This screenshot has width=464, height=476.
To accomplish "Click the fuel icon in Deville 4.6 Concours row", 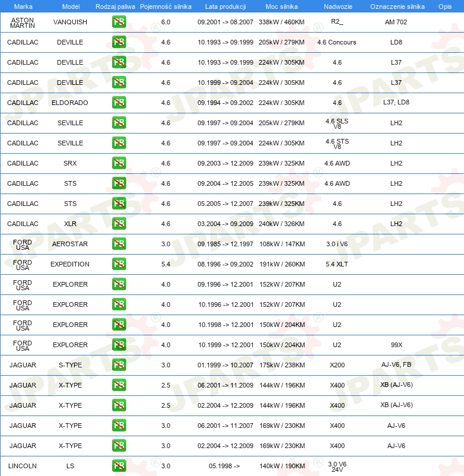I will click(x=119, y=42).
